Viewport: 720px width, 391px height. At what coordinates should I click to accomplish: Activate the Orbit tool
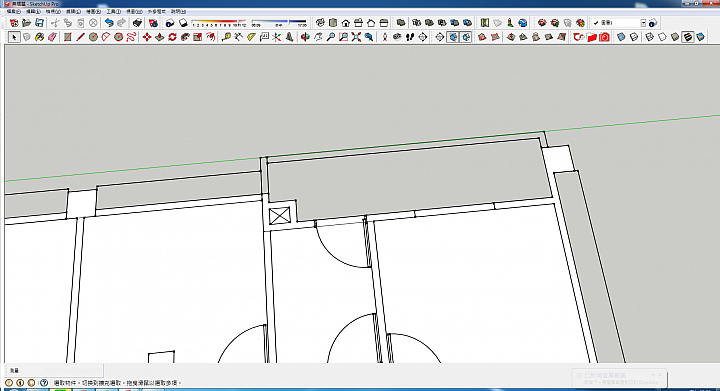pos(305,37)
